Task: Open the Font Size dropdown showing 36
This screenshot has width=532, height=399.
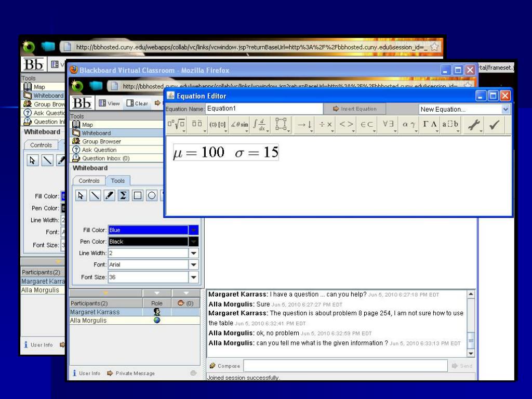Action: coord(193,277)
